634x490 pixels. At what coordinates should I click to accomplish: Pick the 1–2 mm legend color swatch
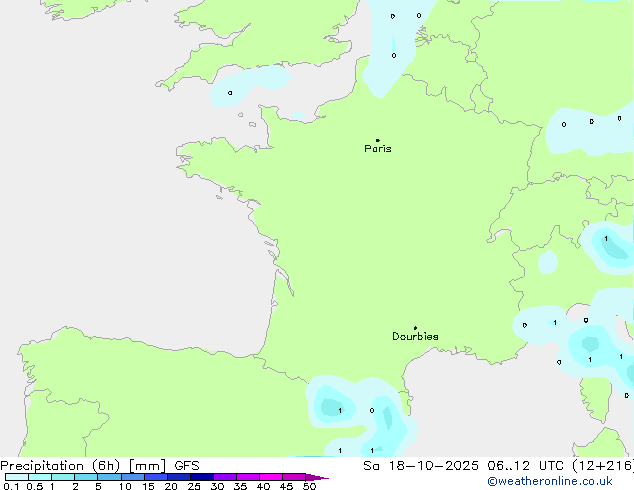tap(63, 477)
